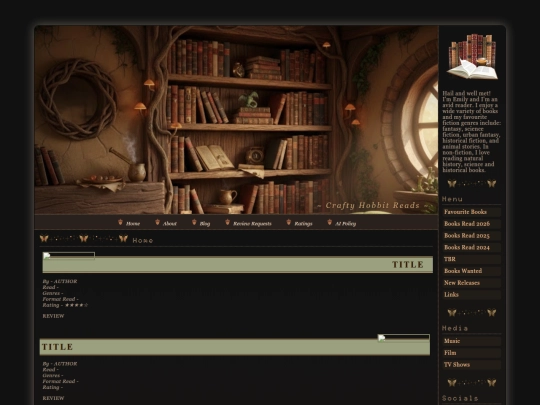540x405 pixels.
Task: Click the REVIEW text of the first entry
Action: 53,316
